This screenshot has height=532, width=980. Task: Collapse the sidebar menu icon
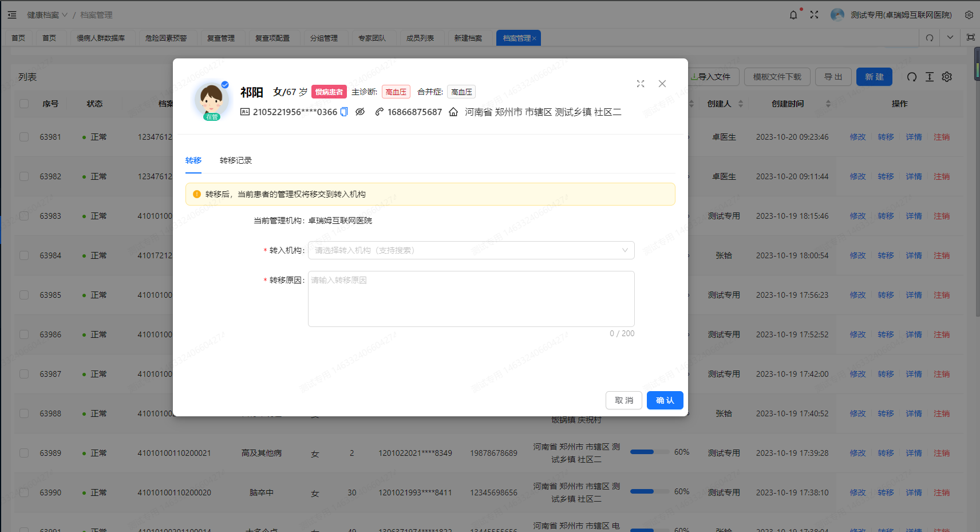[12, 15]
